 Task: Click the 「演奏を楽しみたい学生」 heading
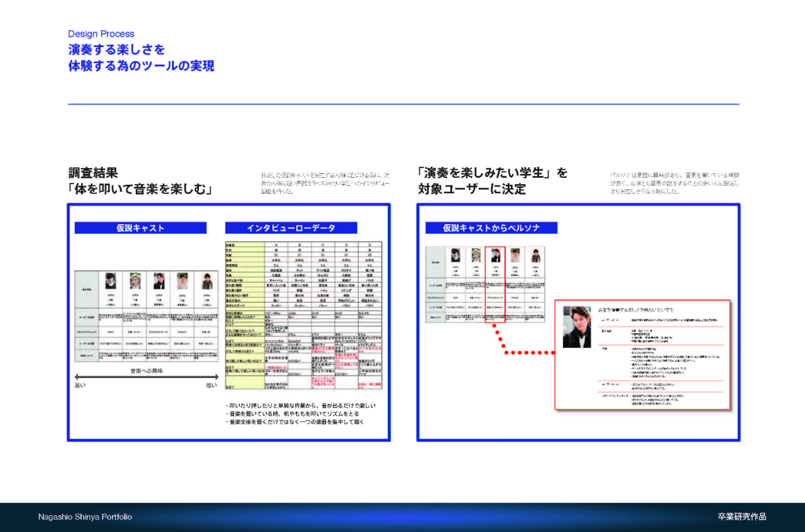493,173
